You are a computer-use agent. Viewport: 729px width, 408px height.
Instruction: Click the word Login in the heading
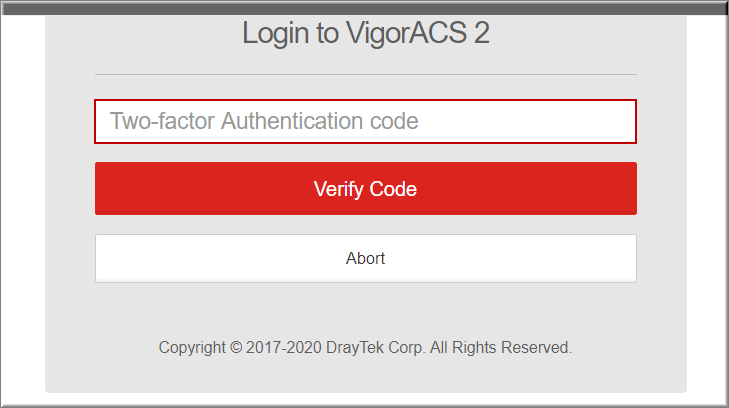[x=276, y=34]
